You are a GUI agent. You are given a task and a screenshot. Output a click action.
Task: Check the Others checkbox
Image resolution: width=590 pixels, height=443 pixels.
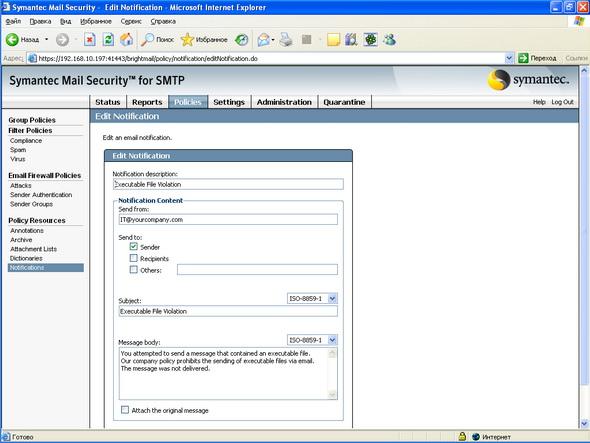pos(134,269)
